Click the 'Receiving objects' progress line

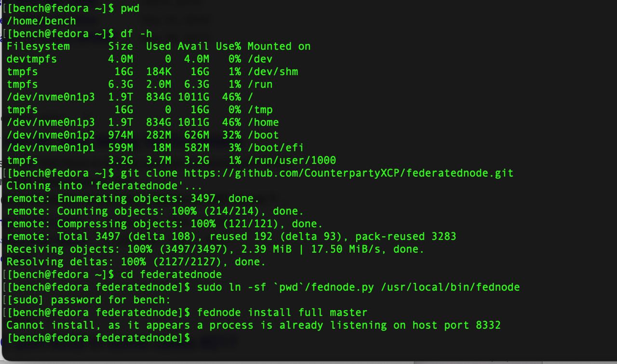coord(215,249)
